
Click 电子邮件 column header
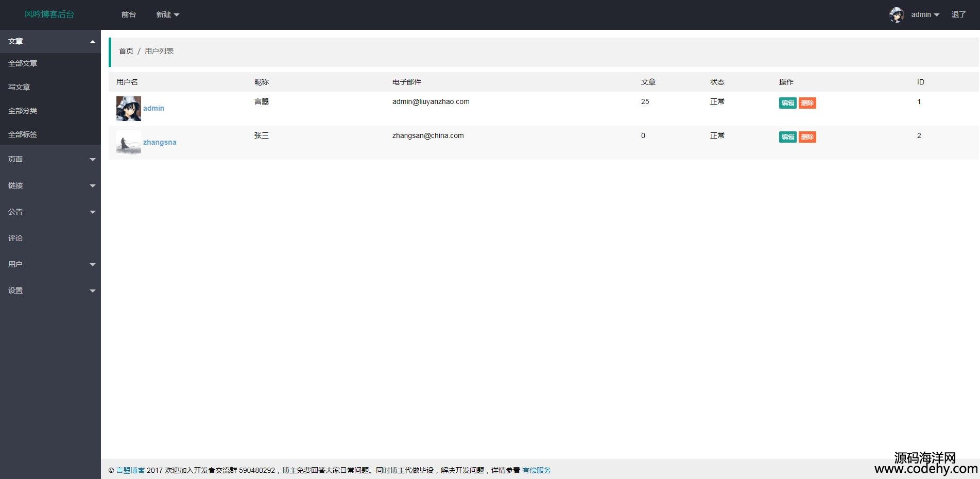[x=407, y=82]
